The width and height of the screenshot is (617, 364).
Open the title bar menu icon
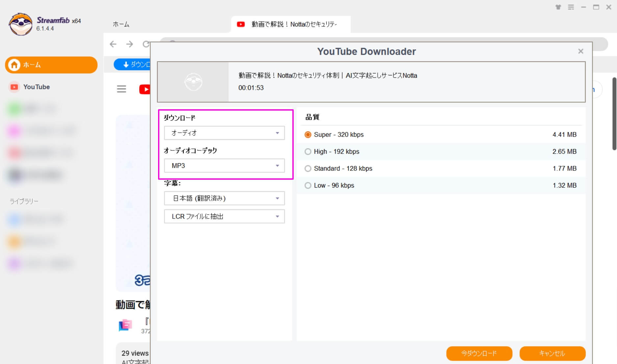tap(571, 7)
